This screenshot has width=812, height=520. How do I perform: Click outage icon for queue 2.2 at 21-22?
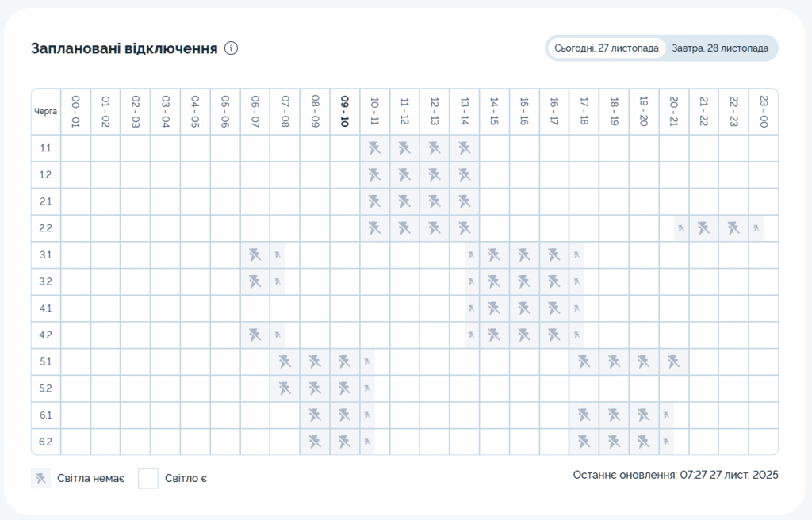click(x=703, y=228)
